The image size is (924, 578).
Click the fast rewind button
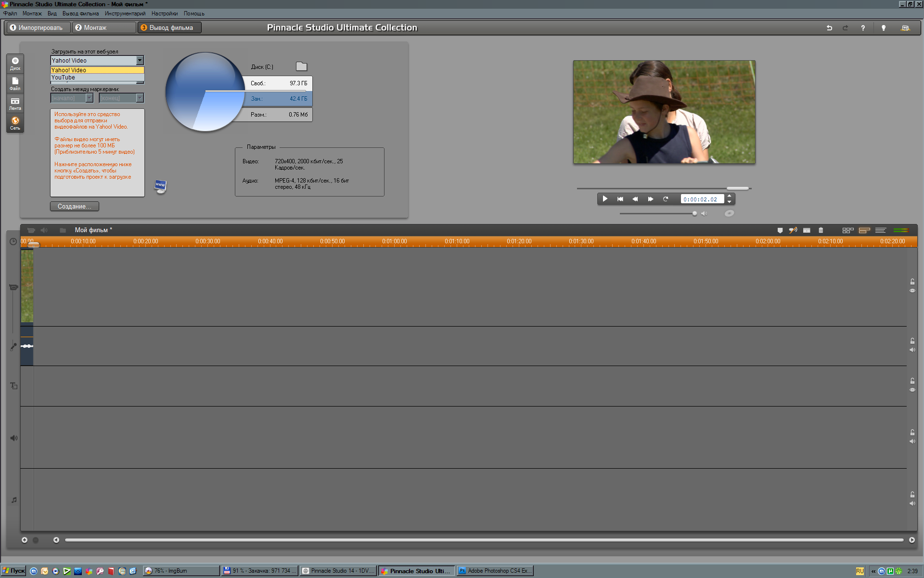point(635,199)
